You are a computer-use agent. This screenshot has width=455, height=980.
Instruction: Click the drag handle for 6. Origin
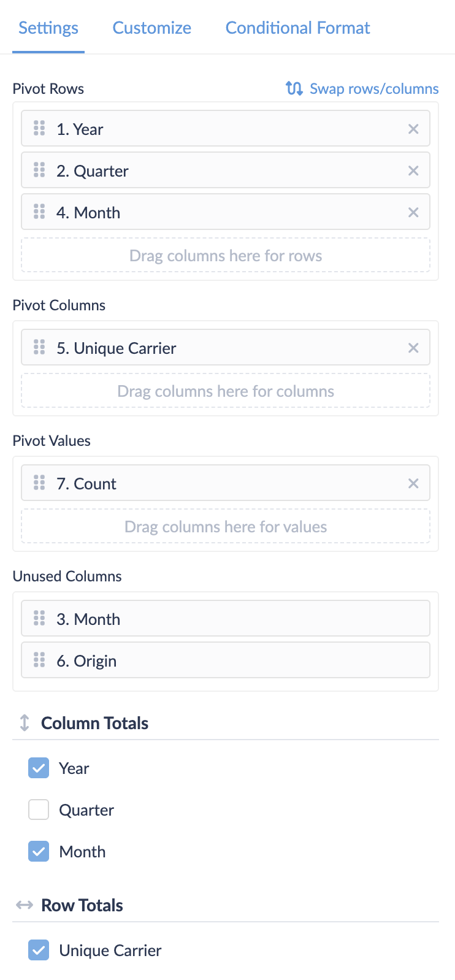click(x=39, y=660)
